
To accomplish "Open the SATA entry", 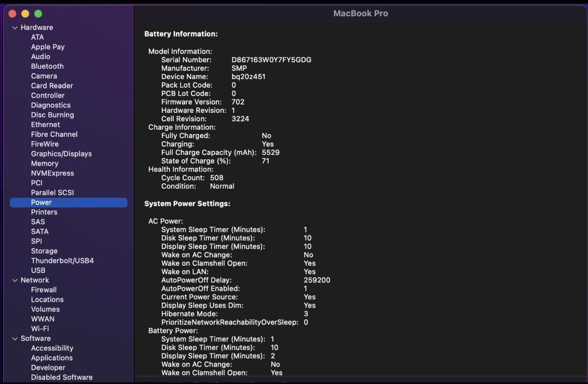I will tap(40, 232).
